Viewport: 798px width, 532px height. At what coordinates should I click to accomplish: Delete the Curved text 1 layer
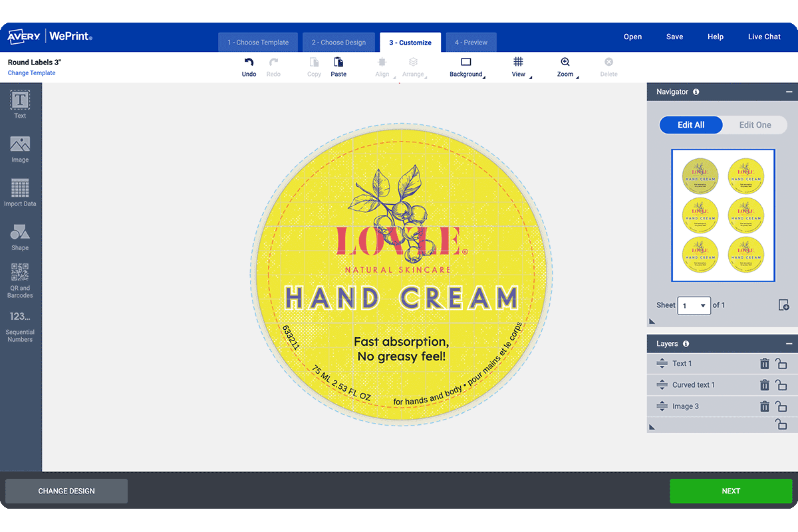point(765,385)
